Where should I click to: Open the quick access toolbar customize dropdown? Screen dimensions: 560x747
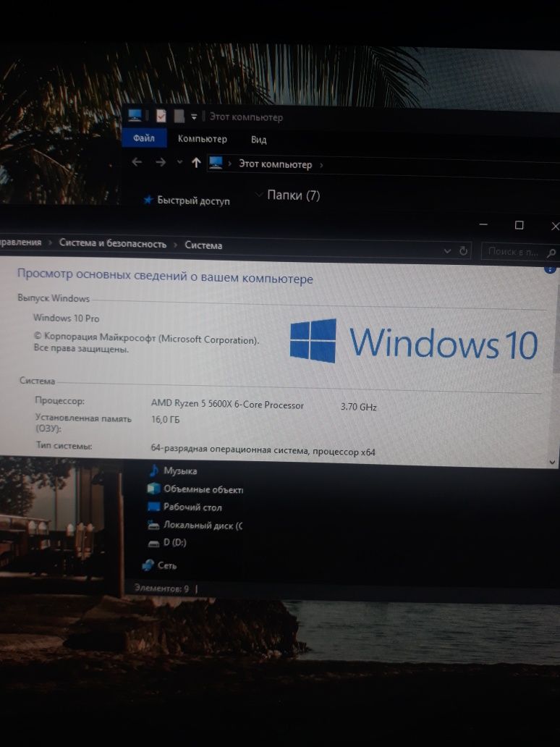coord(194,117)
